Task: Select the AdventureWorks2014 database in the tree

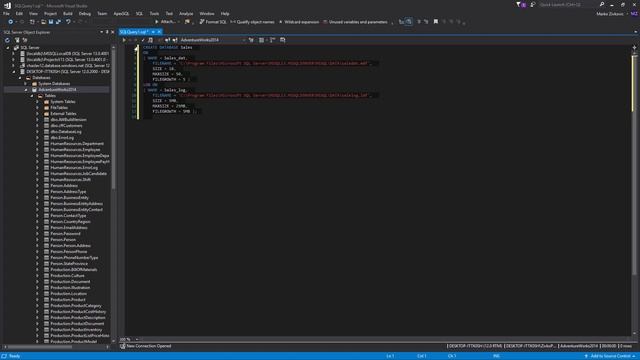Action: 57,90
